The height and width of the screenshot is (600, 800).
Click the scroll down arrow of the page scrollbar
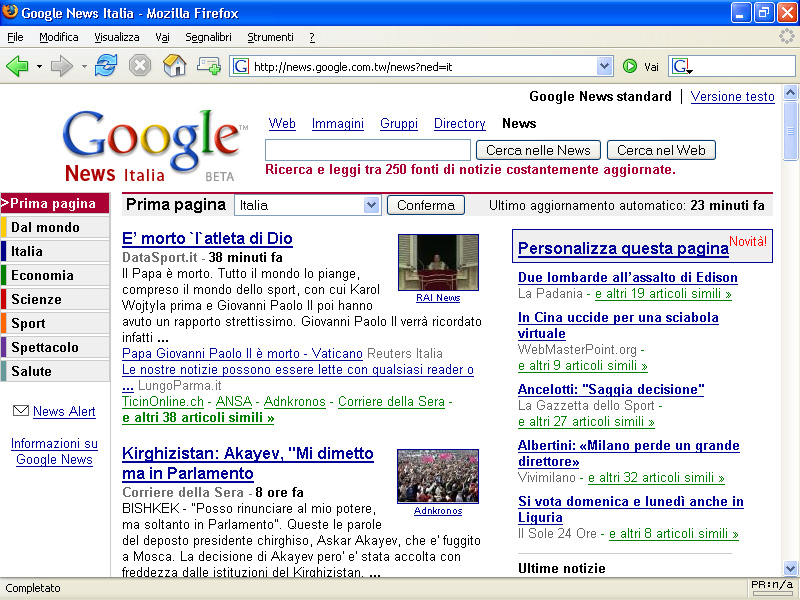790,568
